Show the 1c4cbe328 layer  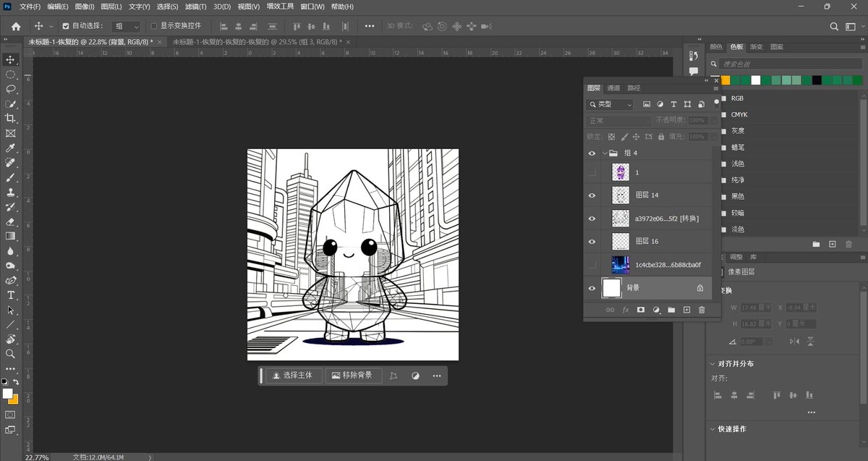[x=592, y=265]
